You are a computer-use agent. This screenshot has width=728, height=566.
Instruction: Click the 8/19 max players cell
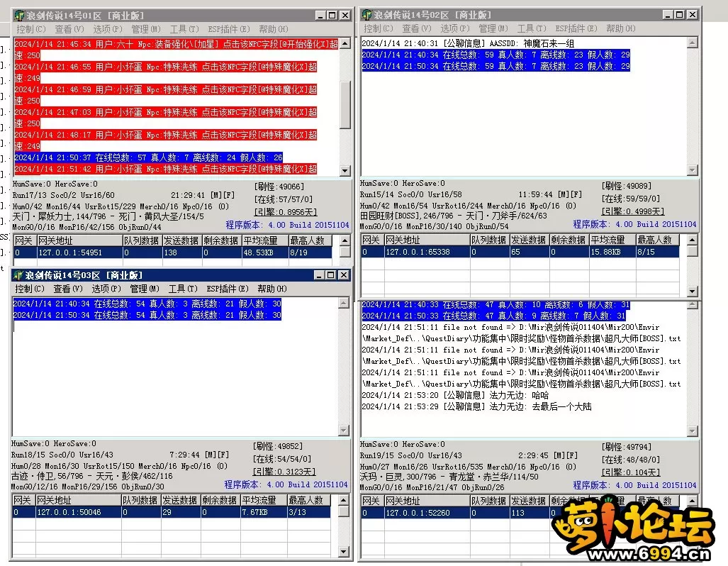(310, 253)
